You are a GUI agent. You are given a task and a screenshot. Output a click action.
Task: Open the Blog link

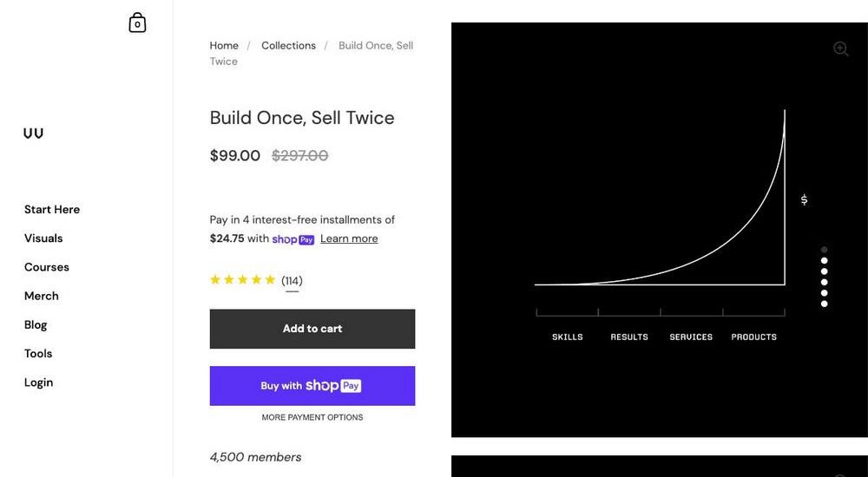pos(36,325)
